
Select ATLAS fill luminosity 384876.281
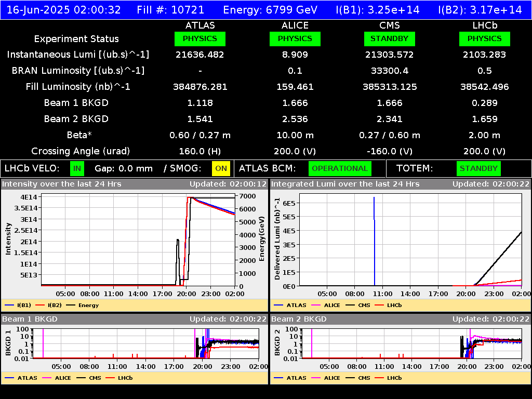(x=200, y=87)
